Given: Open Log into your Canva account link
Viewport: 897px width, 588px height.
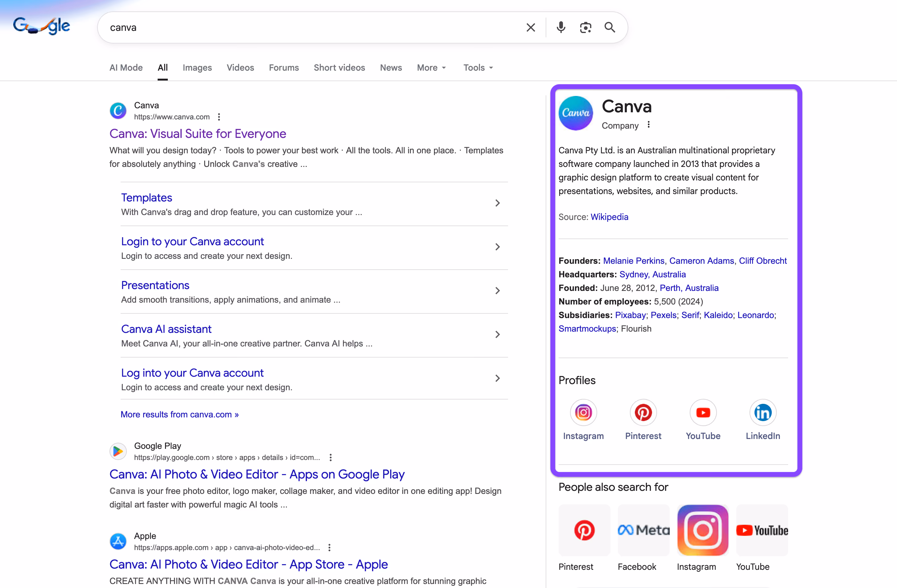Looking at the screenshot, I should point(192,373).
